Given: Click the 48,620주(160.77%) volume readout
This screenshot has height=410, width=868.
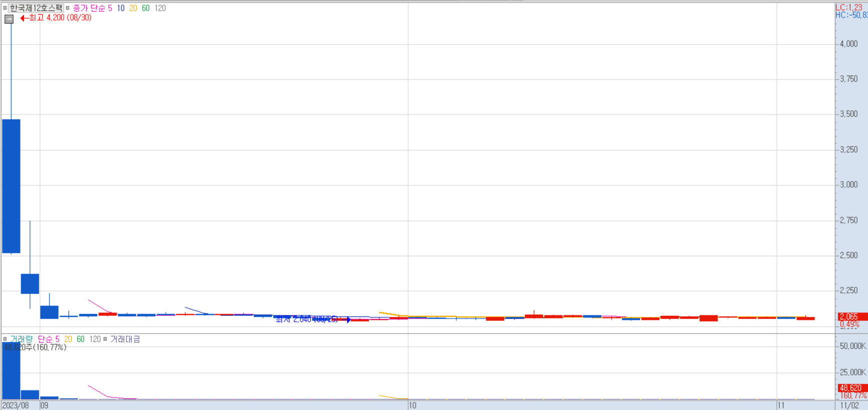Looking at the screenshot, I should (35, 347).
